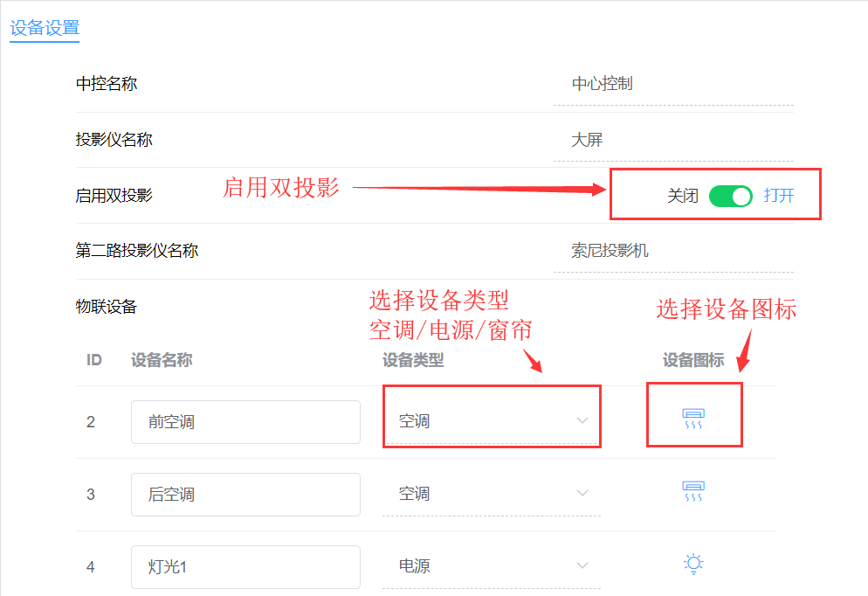Toggle the 启用双投影 switch
Screen dimensions: 868x596
[x=730, y=196]
